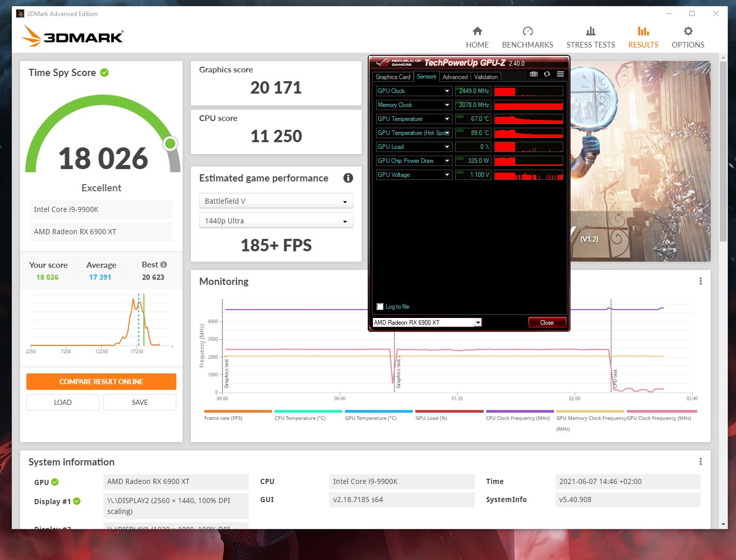Click the Graphics score value 20 171
Image resolution: width=736 pixels, height=560 pixels.
[276, 88]
